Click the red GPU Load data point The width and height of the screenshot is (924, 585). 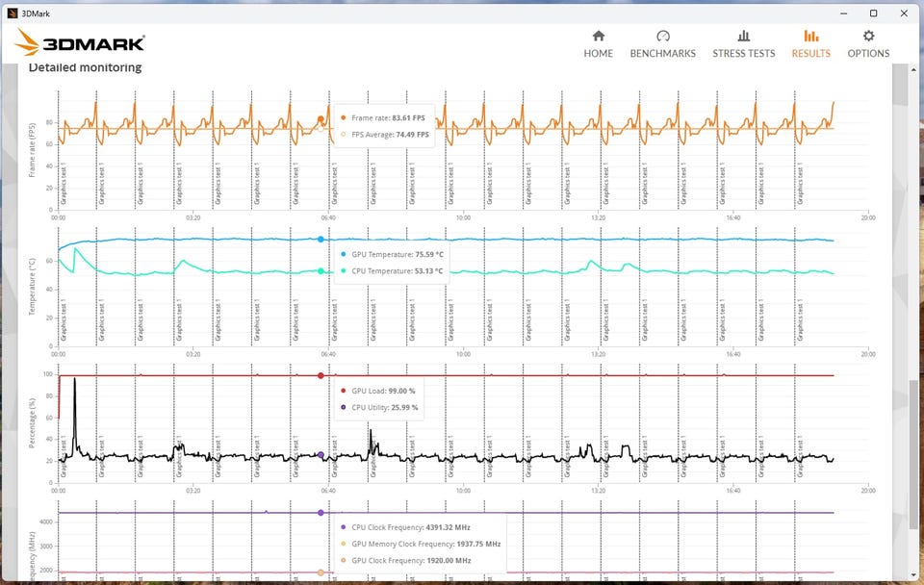(x=321, y=375)
